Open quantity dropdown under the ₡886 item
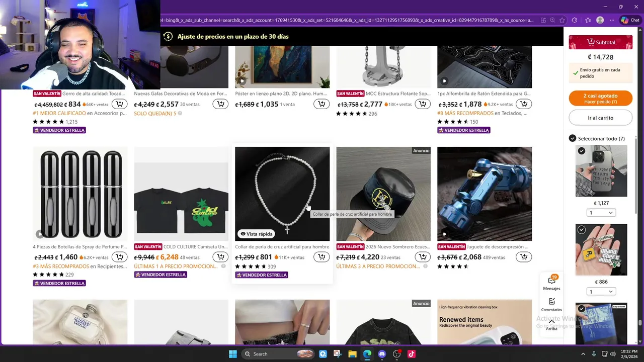Screen dimensions: 644x362 601,292
